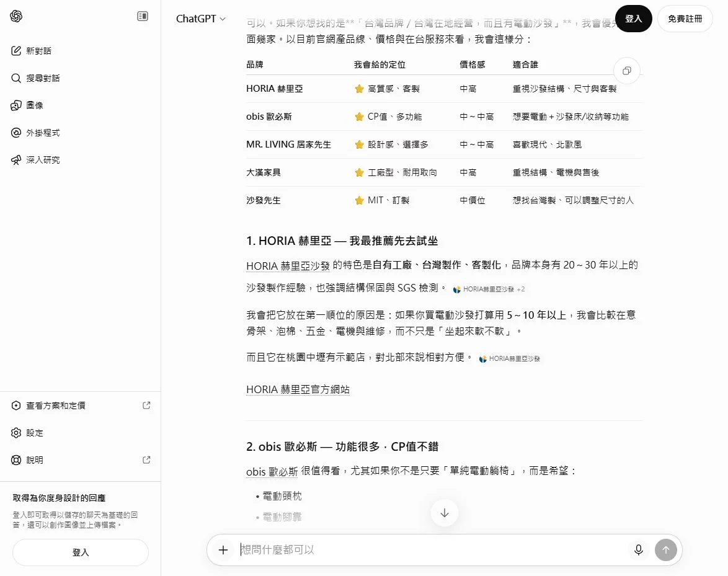The height and width of the screenshot is (576, 728).
Task: Click the black 登入 button at top
Action: pos(633,19)
